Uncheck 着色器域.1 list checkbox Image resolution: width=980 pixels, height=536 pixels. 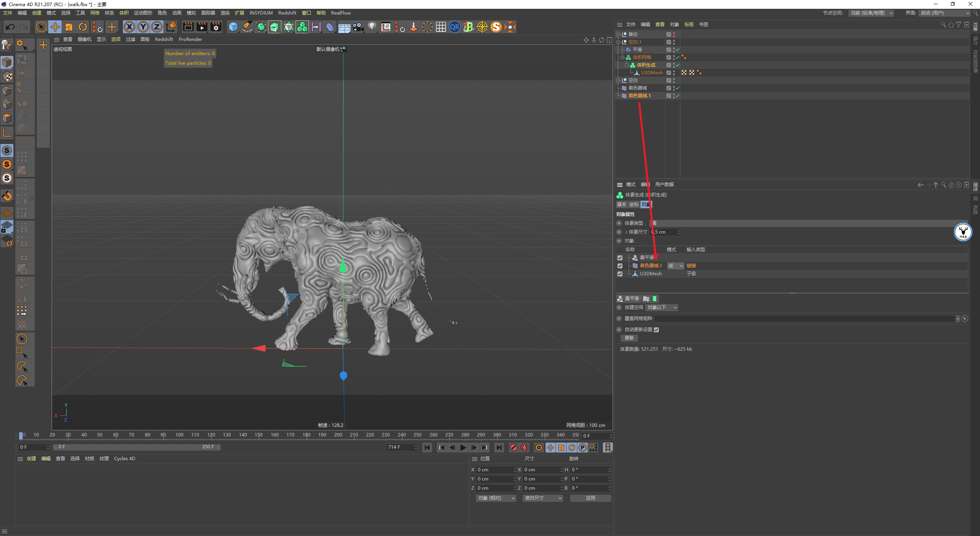(x=620, y=266)
